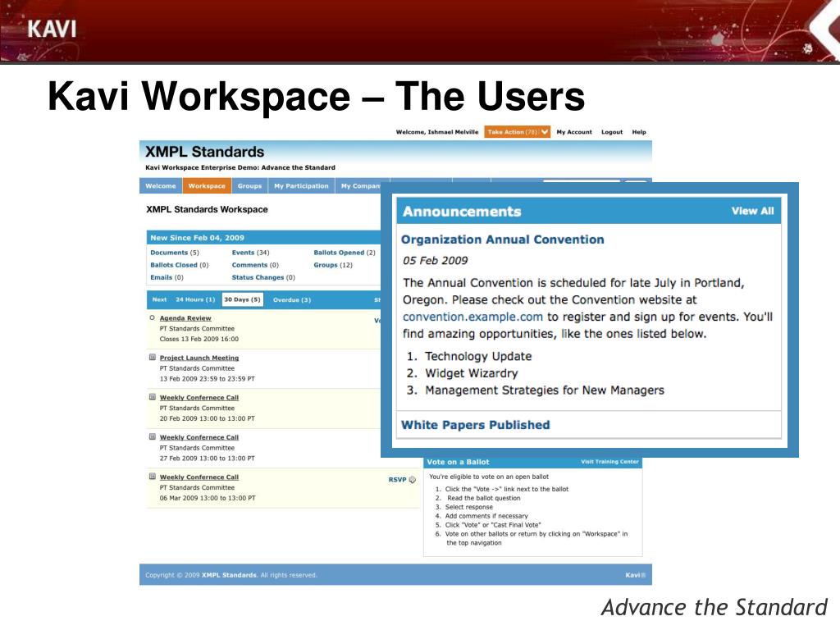Viewport: 840px width, 630px height.
Task: Select the Workspace tab
Action: pyautogui.click(x=207, y=186)
